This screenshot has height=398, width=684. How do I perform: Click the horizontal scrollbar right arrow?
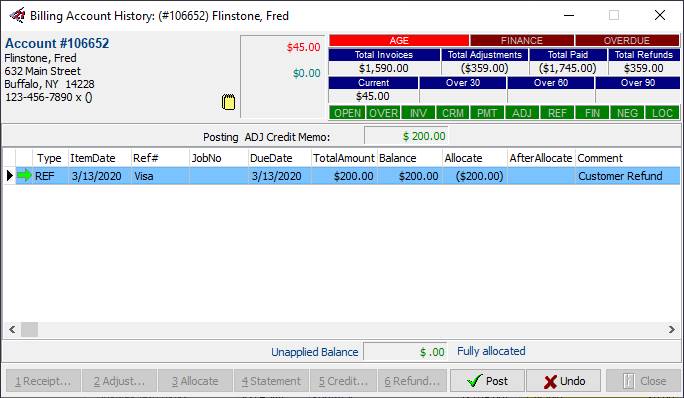click(672, 329)
